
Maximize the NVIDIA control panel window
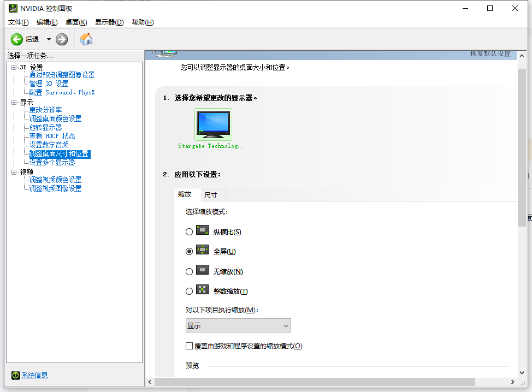coord(490,8)
